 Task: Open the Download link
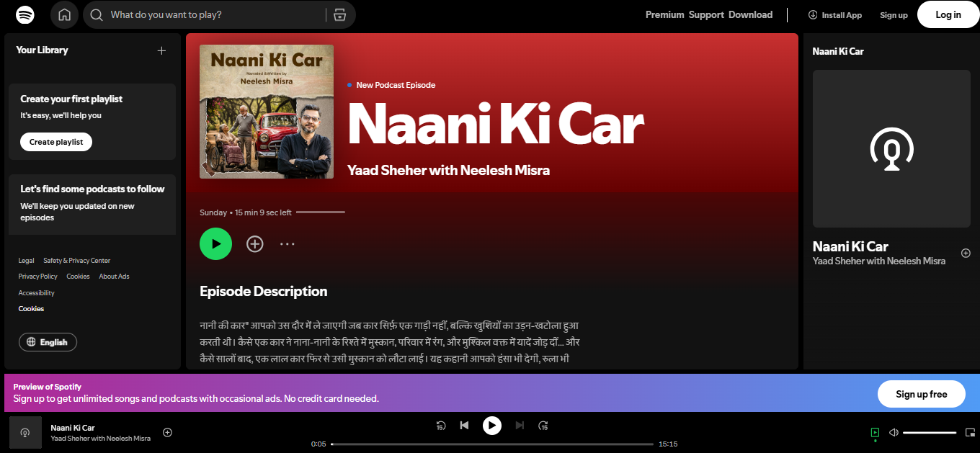click(750, 14)
